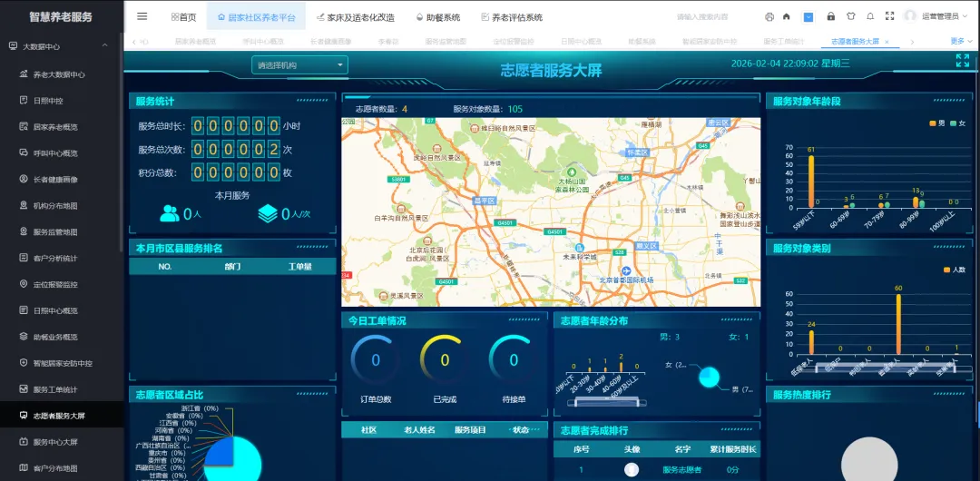Click the 服务志愿者 name in ranking table
Screen dimensions: 980x481
[x=681, y=470]
